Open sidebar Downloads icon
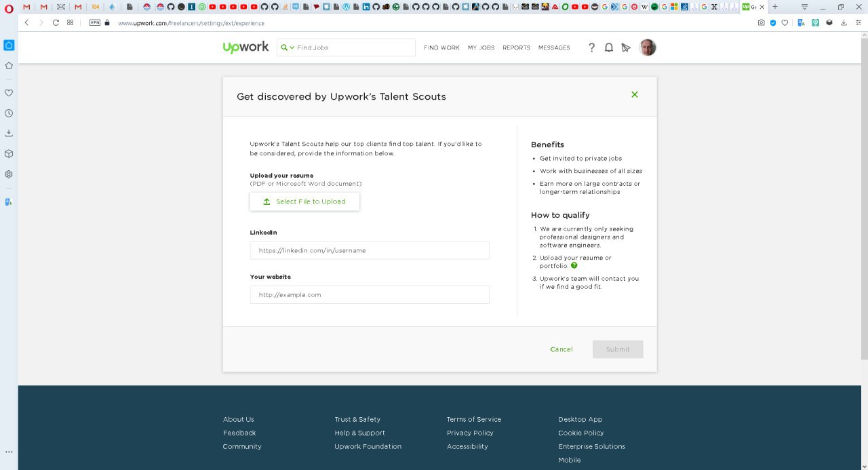The image size is (868, 470). point(9,133)
